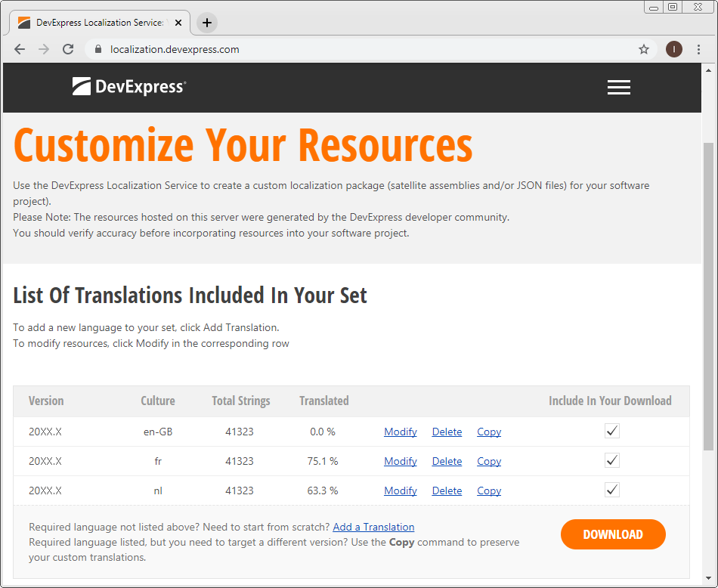Click Modify for the en-GB translation

tap(401, 432)
